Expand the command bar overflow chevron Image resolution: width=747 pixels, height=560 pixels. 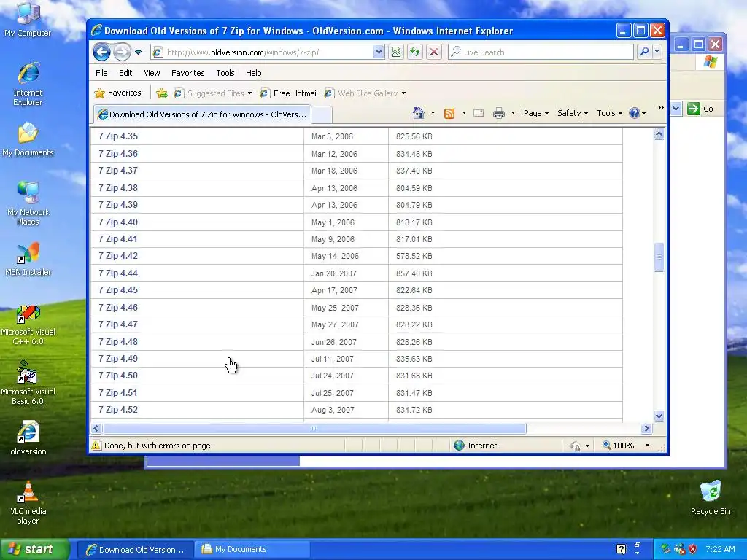coord(660,108)
